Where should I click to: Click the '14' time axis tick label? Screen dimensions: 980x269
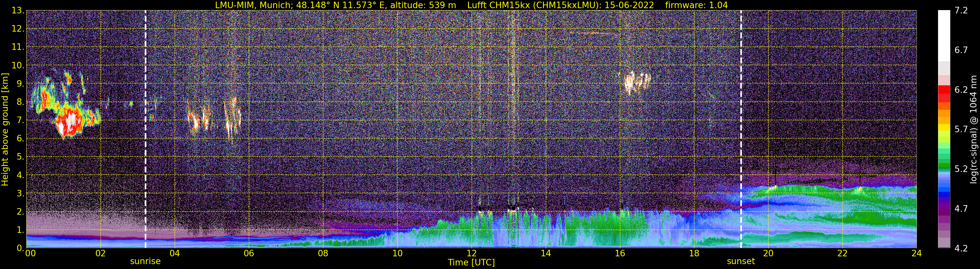[x=545, y=253]
